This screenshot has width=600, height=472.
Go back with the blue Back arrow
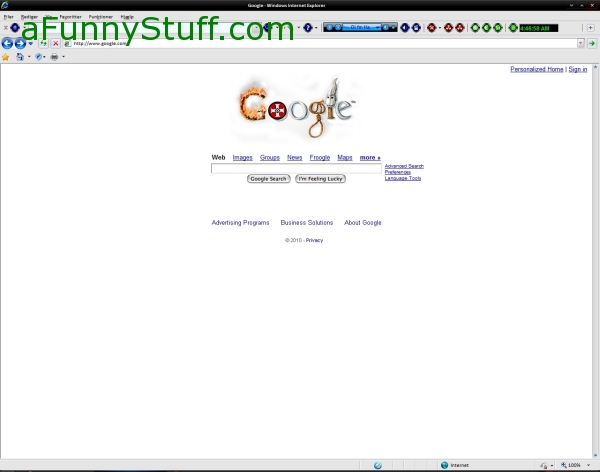(7, 43)
